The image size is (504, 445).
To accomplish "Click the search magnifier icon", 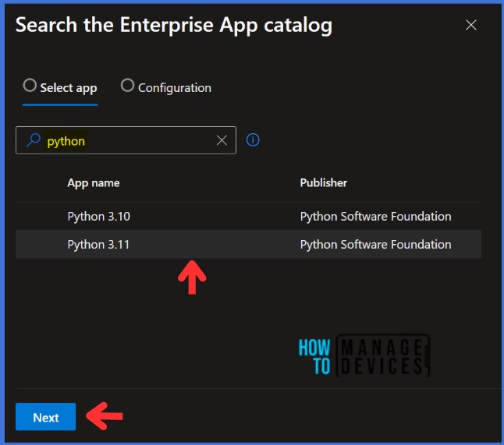I will pos(34,140).
